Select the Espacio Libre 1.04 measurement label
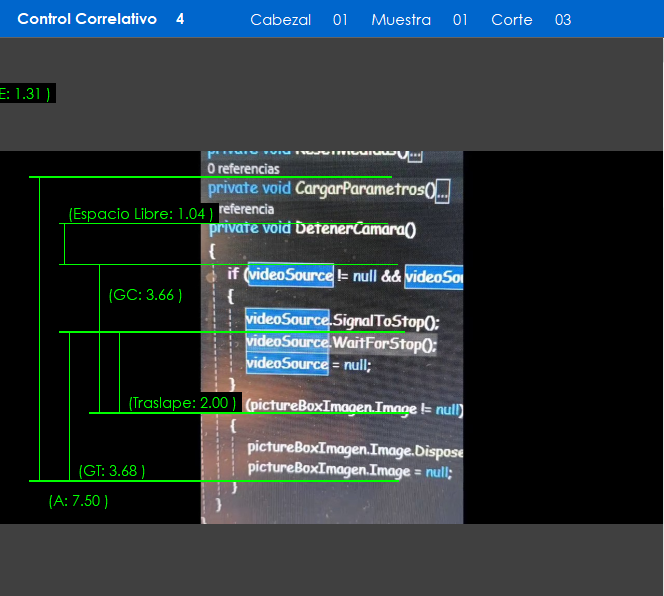 point(141,214)
